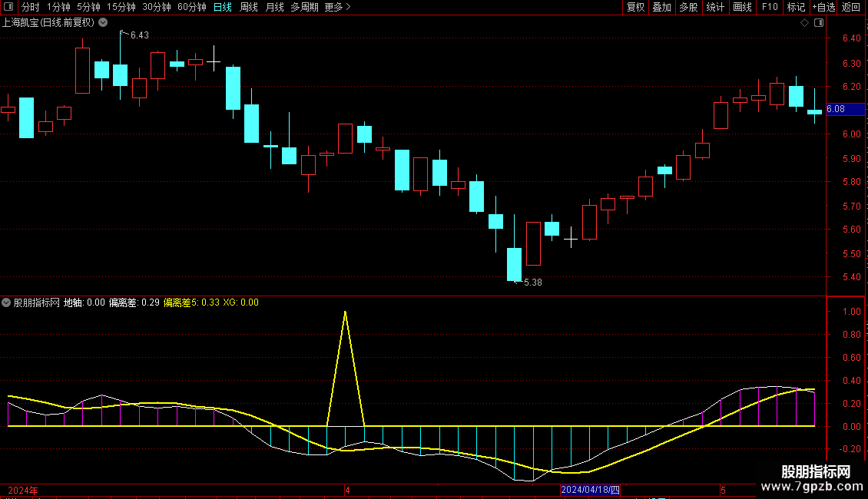Select the 60分钟 period
Viewport: 868px width, 499px height.
coord(192,7)
